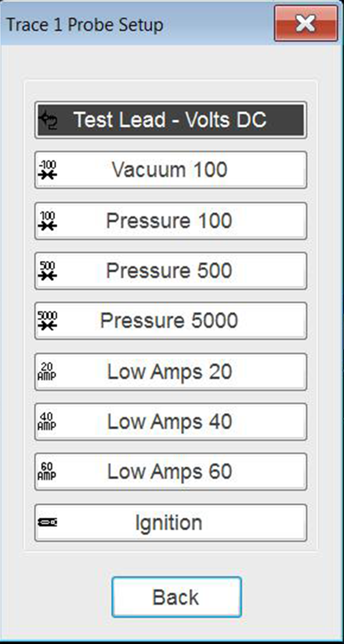
Task: Click the ignition spark plug icon
Action: coord(47,522)
